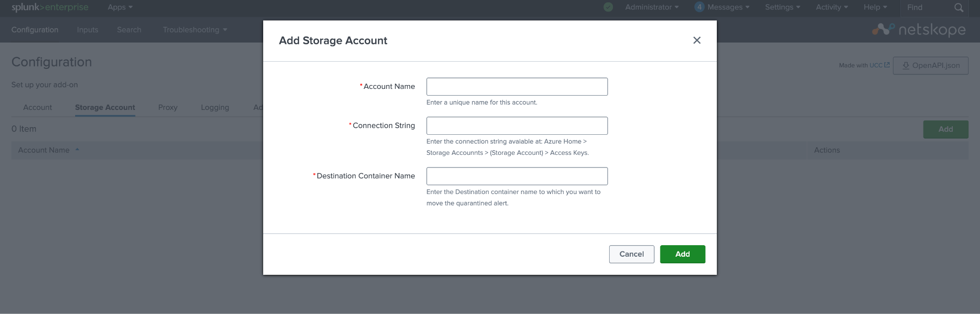Image resolution: width=980 pixels, height=314 pixels.
Task: Open the Configuration nav item
Action: point(35,30)
